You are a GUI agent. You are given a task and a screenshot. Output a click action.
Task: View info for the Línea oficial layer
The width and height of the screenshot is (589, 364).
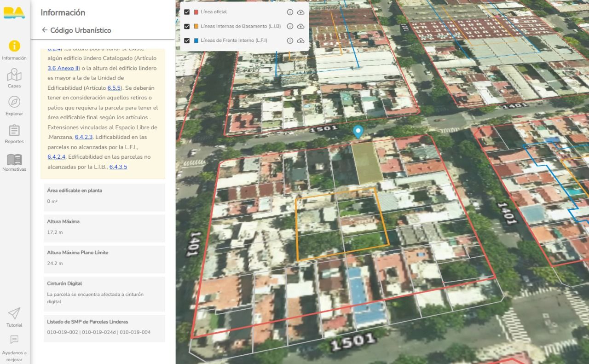point(290,12)
